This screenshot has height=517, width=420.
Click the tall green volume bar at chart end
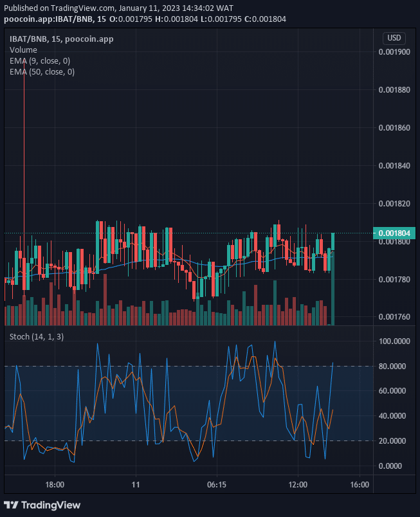pos(333,289)
